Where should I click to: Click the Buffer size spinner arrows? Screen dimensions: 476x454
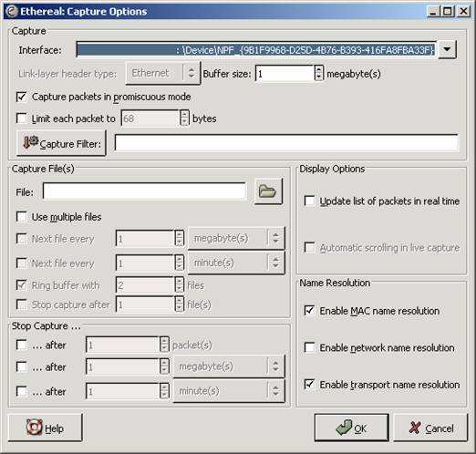point(318,73)
